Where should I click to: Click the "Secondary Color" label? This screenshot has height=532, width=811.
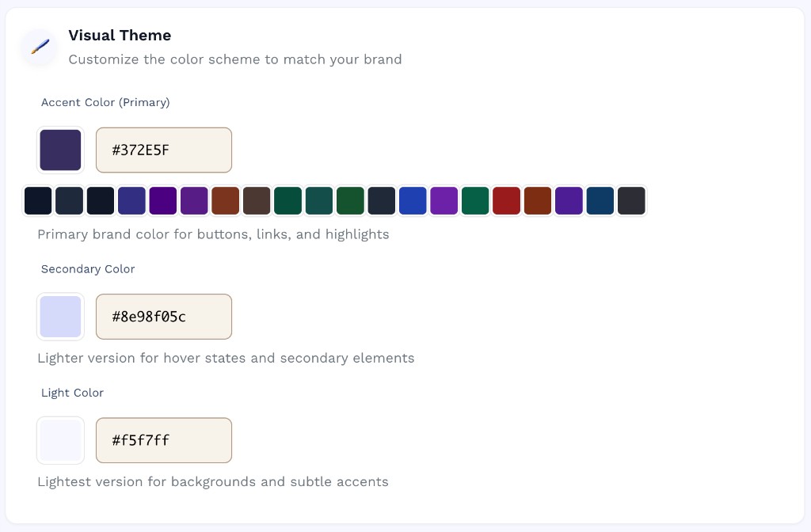click(x=88, y=269)
